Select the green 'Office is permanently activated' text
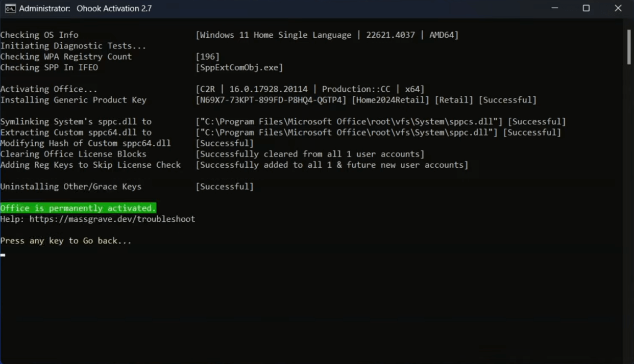Viewport: 634px width, 364px height. click(78, 207)
